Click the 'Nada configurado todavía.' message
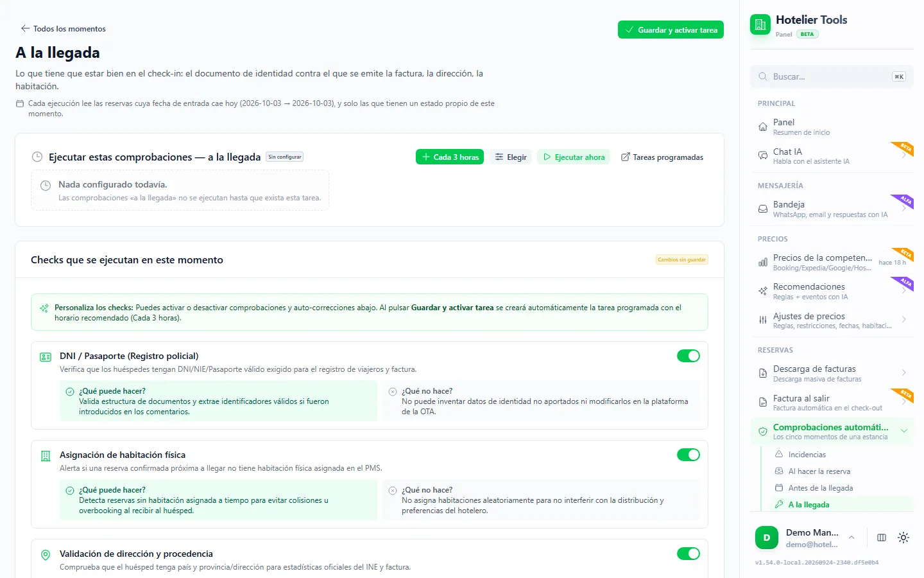Image resolution: width=924 pixels, height=578 pixels. point(112,184)
